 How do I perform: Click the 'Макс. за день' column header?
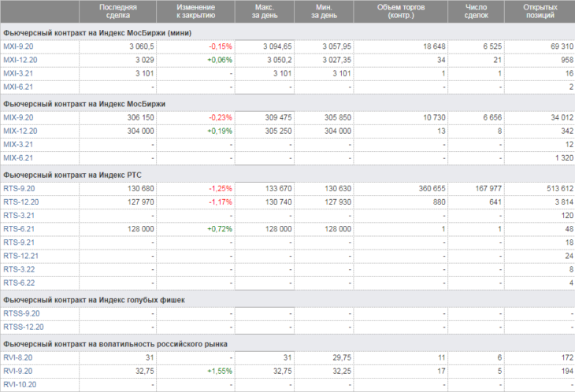coord(265,11)
